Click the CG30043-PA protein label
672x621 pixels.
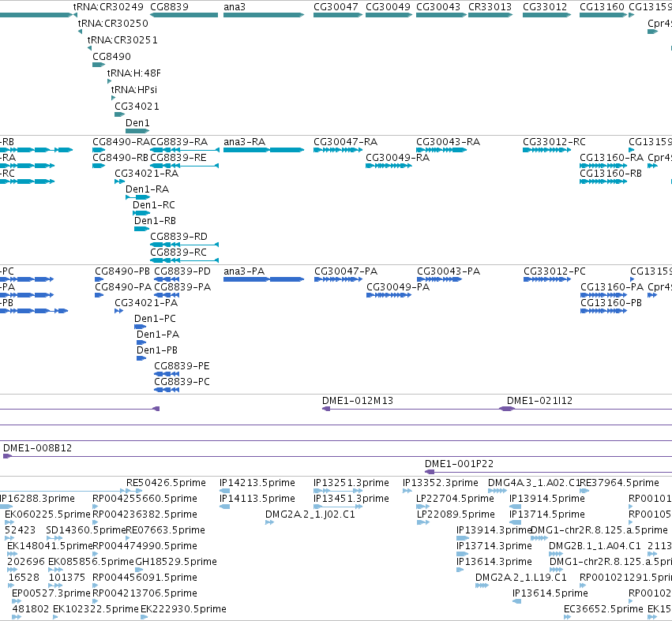[x=449, y=271]
